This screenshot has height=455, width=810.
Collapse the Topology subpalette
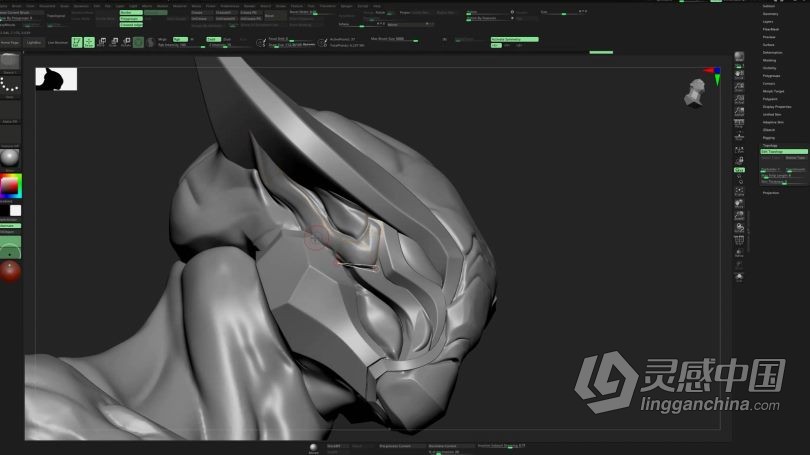point(770,146)
